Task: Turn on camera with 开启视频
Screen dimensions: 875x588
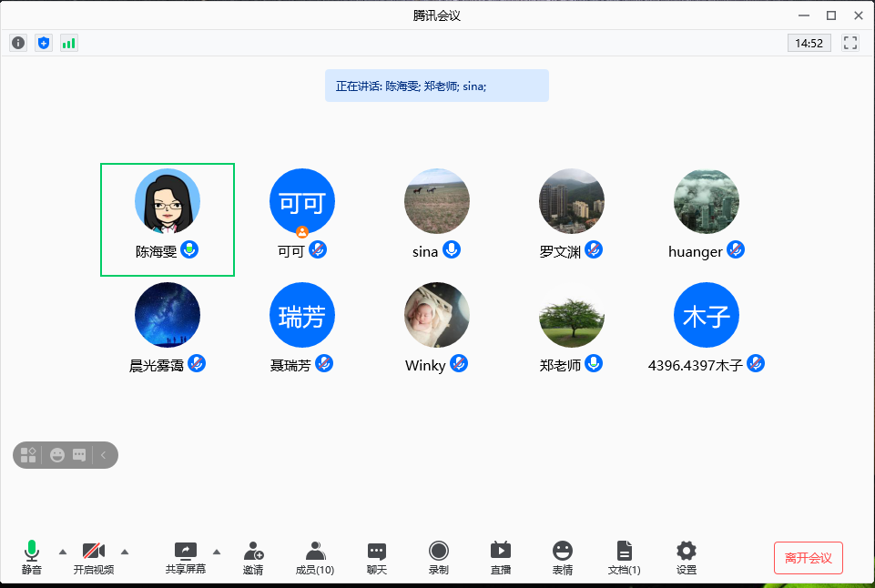Action: [x=94, y=557]
